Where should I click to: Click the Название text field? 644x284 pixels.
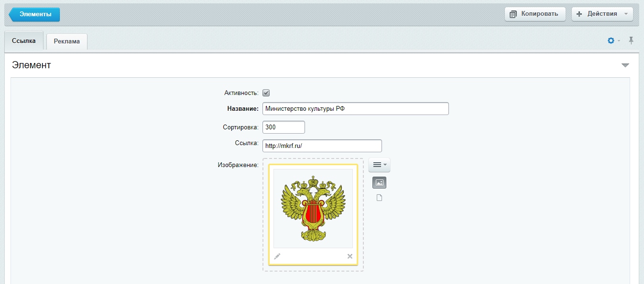356,108
